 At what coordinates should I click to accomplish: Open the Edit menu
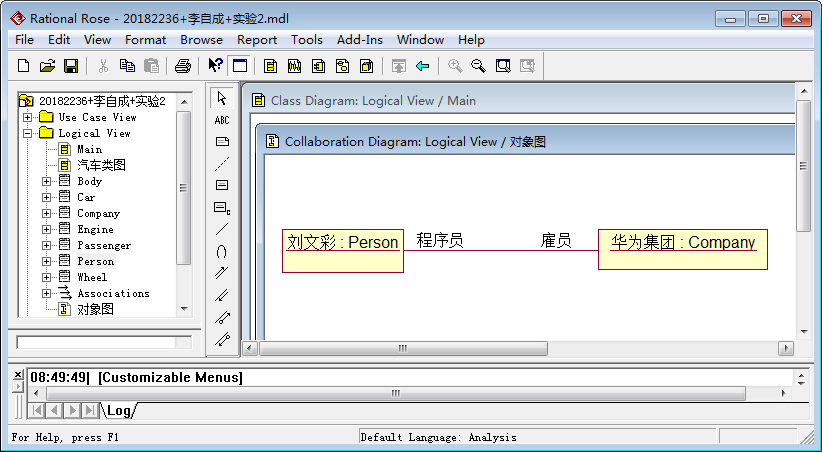coord(59,40)
